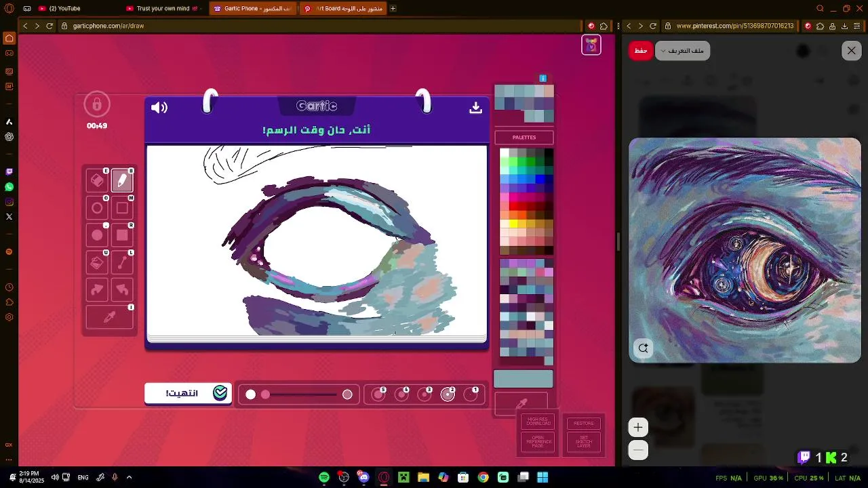Click the redo arrow in tool panel
The height and width of the screenshot is (488, 868).
click(x=97, y=289)
